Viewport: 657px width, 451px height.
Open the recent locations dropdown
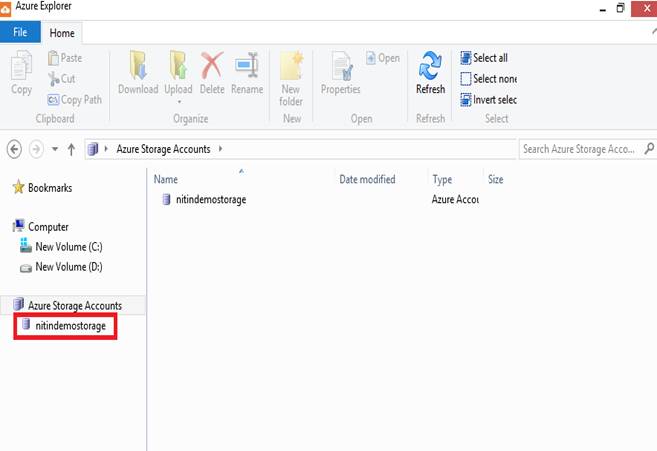coord(55,149)
